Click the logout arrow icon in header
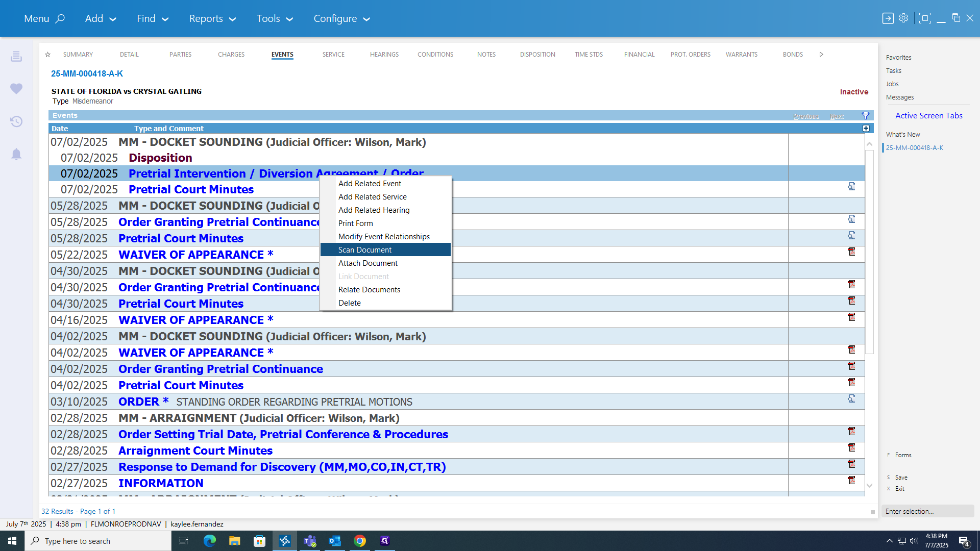Viewport: 980px width, 551px height. tap(888, 18)
